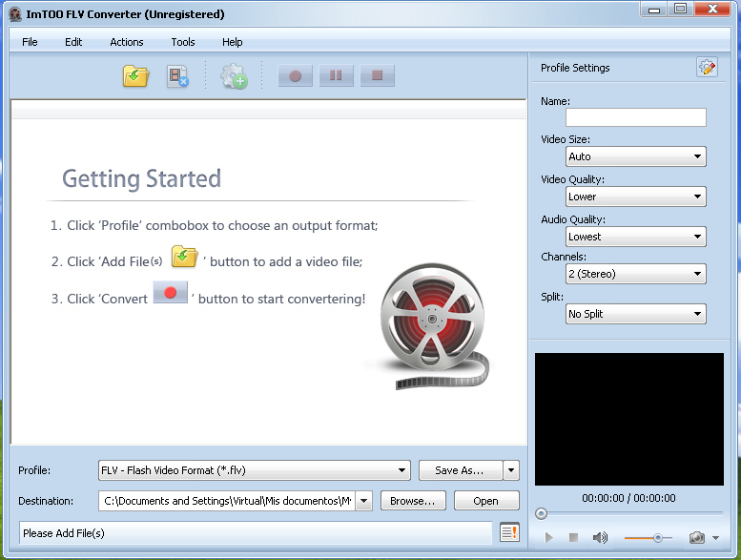The height and width of the screenshot is (560, 741).
Task: Click the preview seek slider handle
Action: coord(541,513)
